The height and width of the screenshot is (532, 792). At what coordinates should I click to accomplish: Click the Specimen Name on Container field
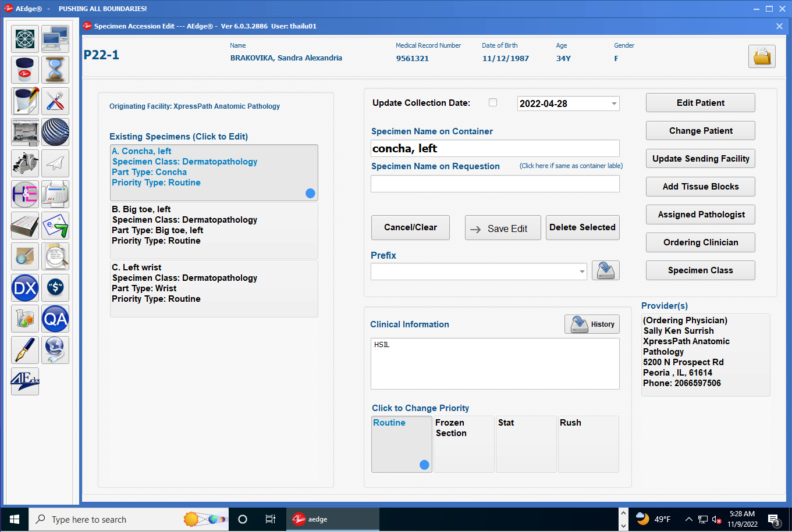pos(495,148)
